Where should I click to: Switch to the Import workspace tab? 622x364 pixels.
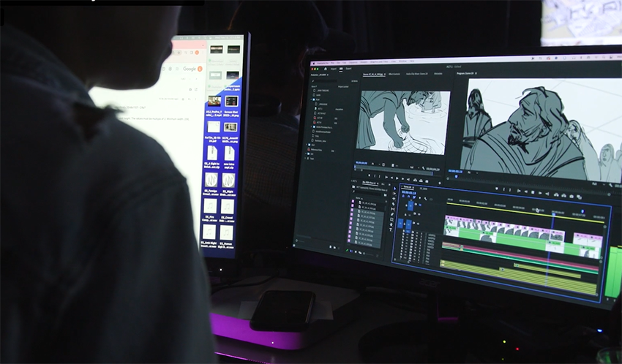click(x=333, y=69)
